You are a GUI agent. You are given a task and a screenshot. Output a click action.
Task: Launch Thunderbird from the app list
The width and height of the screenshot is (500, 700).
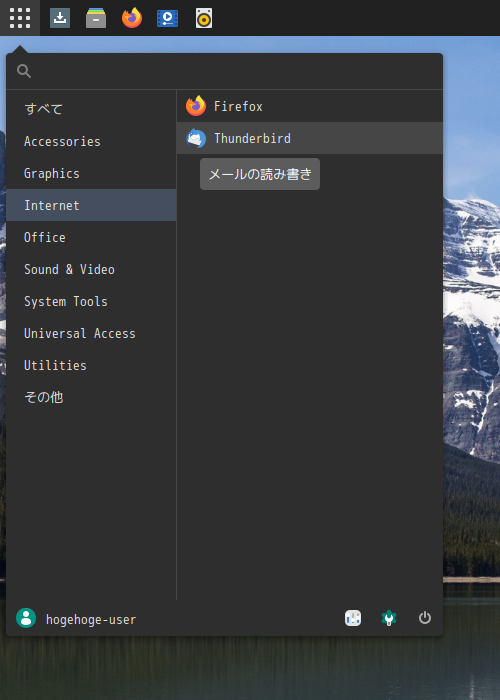point(310,138)
